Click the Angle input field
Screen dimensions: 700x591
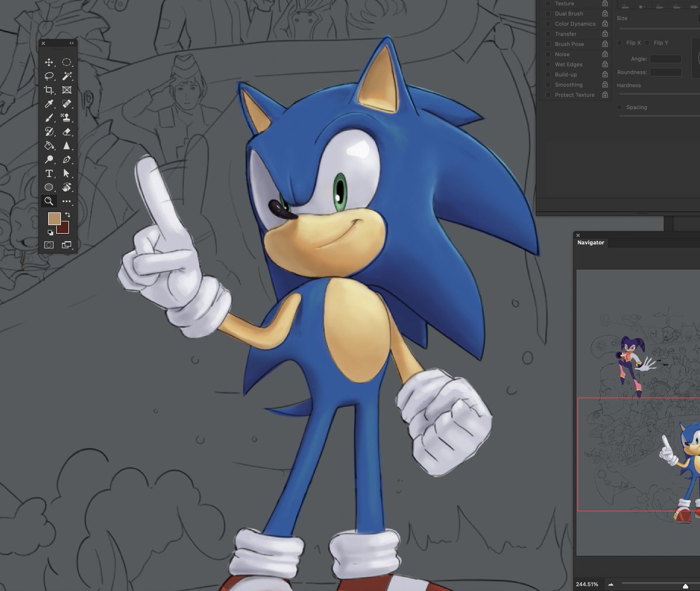click(x=666, y=59)
